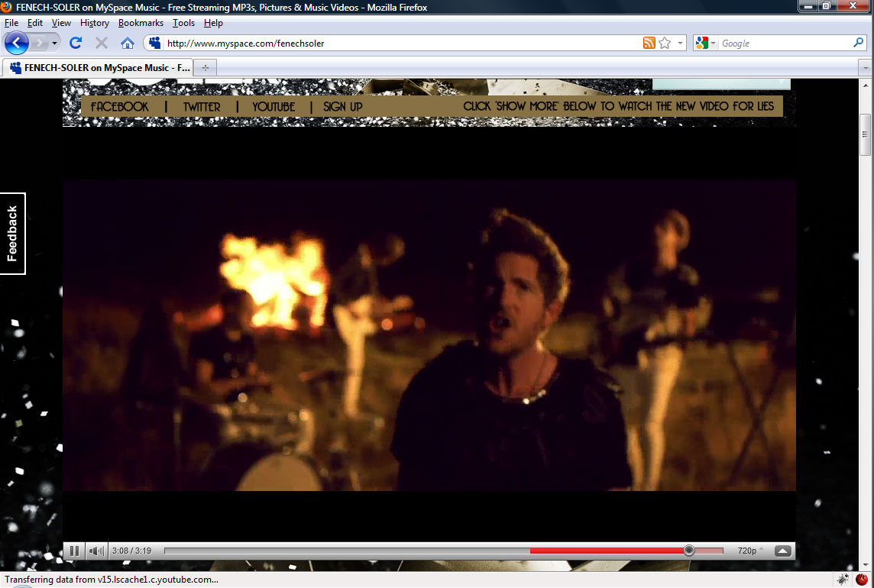Go to the Home page
874x588 pixels.
point(127,43)
